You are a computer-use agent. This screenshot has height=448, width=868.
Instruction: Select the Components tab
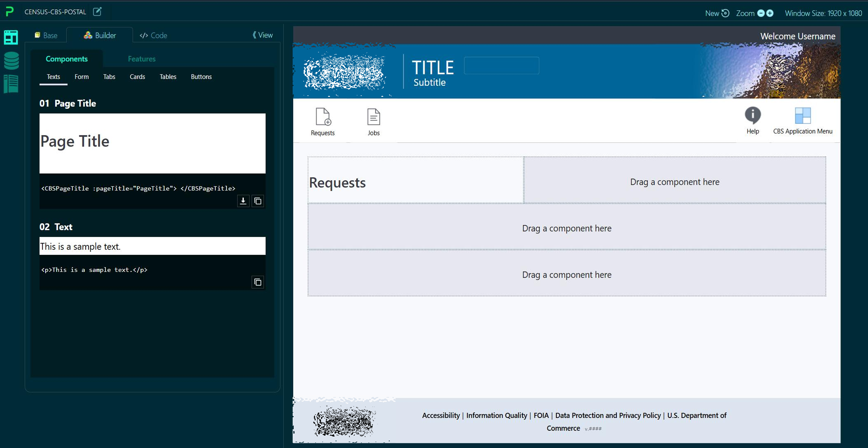(67, 59)
